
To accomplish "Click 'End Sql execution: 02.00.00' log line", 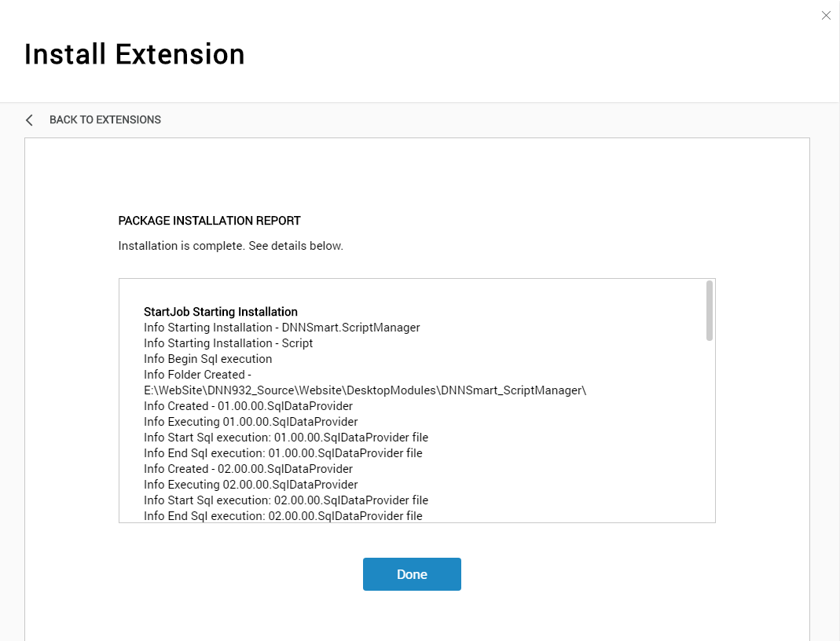I will [x=283, y=515].
